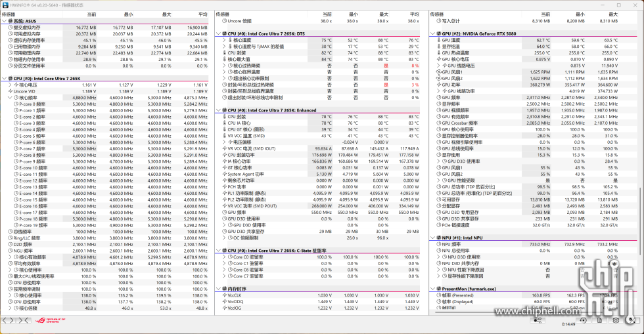Viewport: 644px width, 334px height.
Task: Select the GPU 温度 sensor row
Action: [x=525, y=40]
